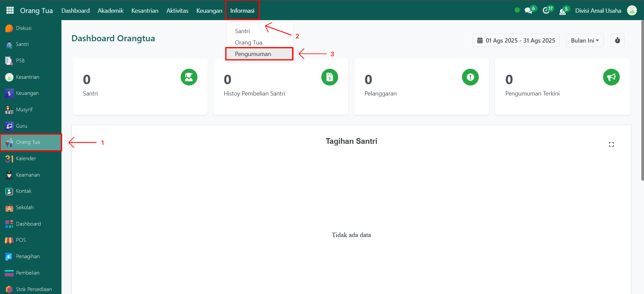Open the apps grid menu icon
Screen dimensions: 644x294
[x=10, y=10]
